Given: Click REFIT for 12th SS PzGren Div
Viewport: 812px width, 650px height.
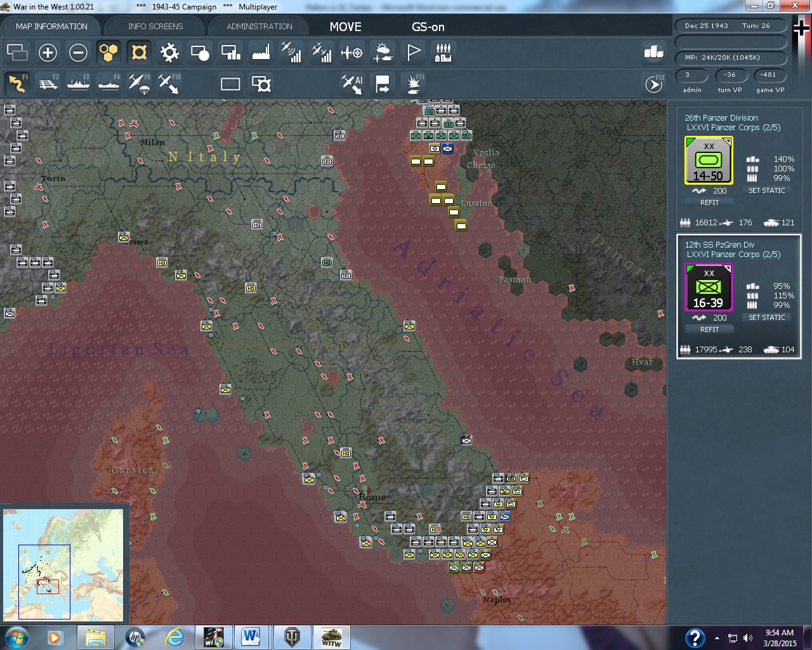Looking at the screenshot, I should pyautogui.click(x=709, y=329).
